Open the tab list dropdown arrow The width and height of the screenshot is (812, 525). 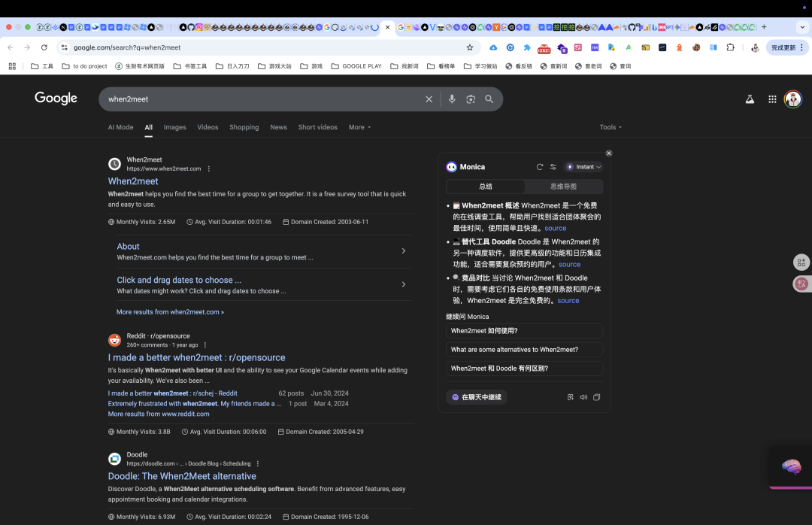click(x=802, y=28)
